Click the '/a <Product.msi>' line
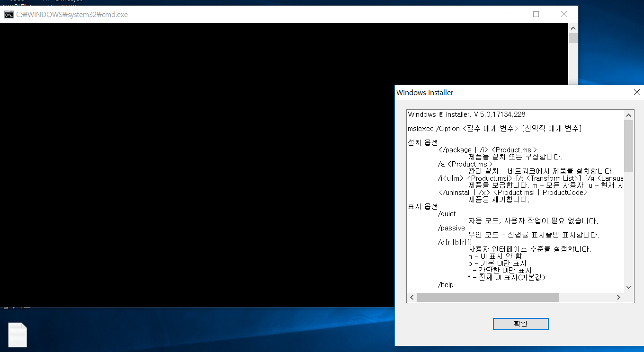This screenshot has height=352, width=644. click(x=465, y=164)
